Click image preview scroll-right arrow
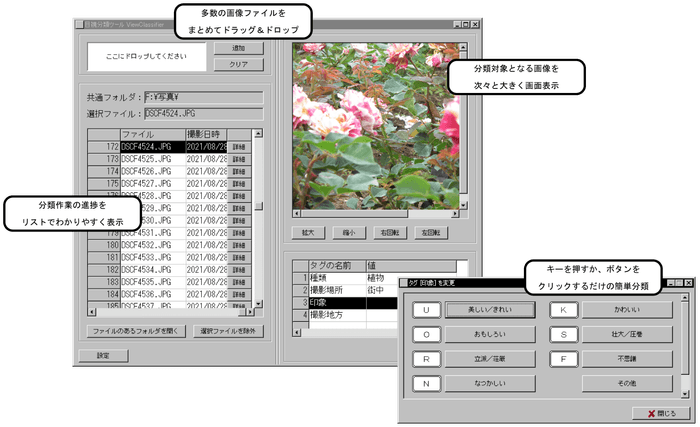 tap(455, 214)
